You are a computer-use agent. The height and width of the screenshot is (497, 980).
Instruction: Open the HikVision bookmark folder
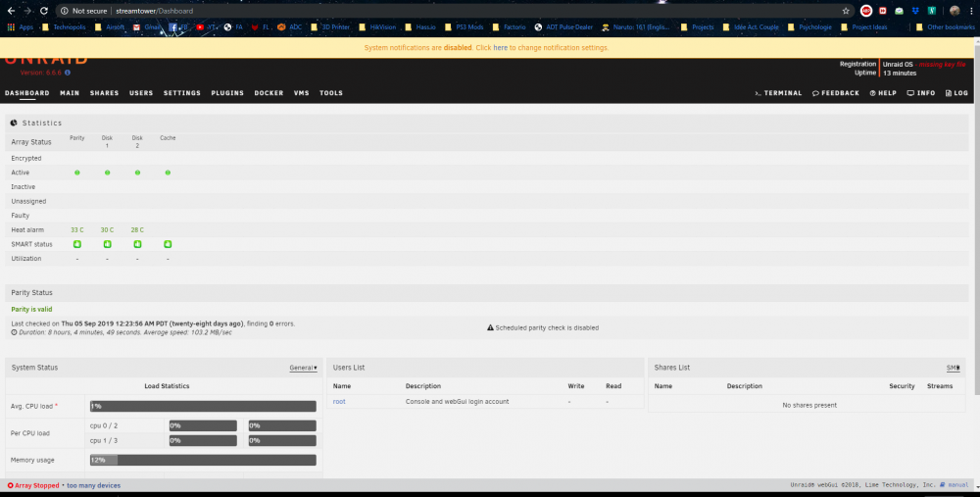coord(377,27)
